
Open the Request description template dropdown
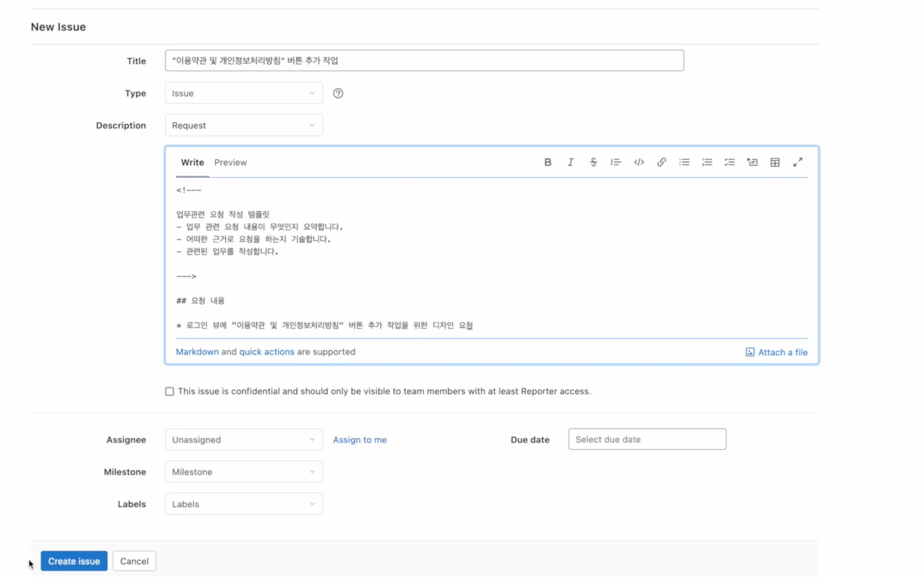[x=244, y=125]
